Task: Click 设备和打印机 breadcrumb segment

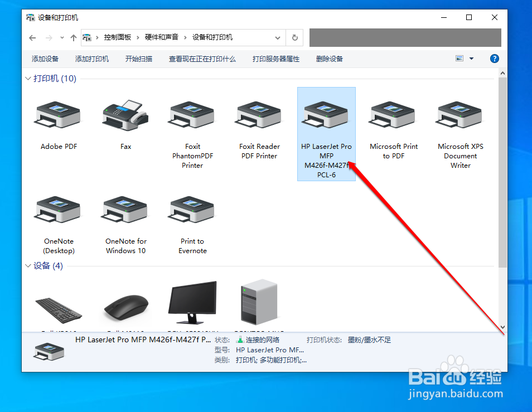Action: pos(212,37)
